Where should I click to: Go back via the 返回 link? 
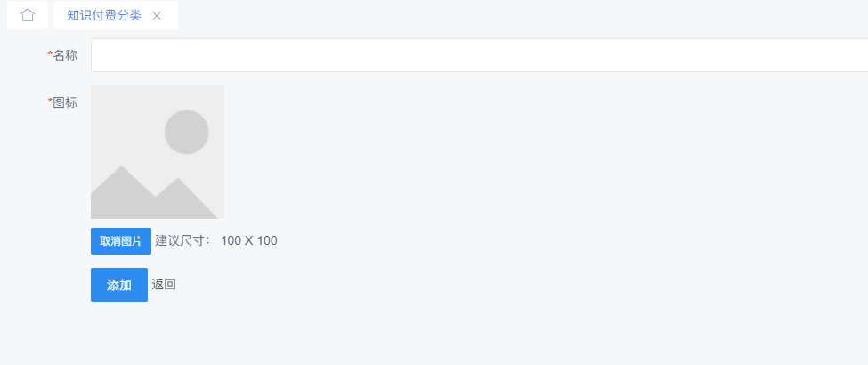point(164,285)
